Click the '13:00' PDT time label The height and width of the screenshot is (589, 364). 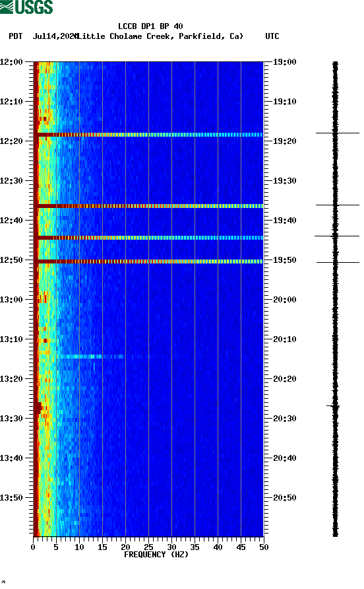(11, 299)
